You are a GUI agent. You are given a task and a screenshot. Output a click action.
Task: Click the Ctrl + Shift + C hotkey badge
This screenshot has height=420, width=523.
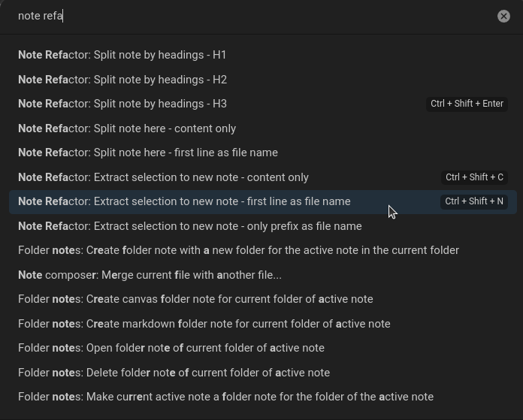click(474, 177)
